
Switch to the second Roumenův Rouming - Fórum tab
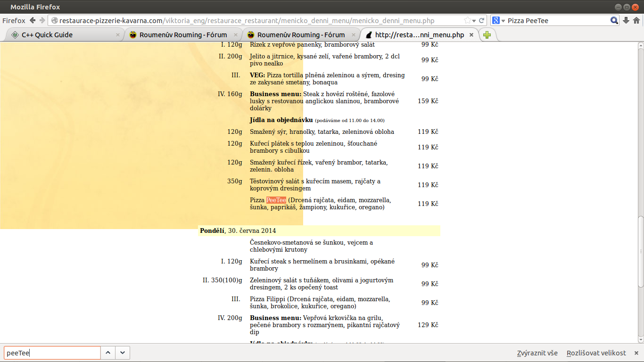coord(301,35)
